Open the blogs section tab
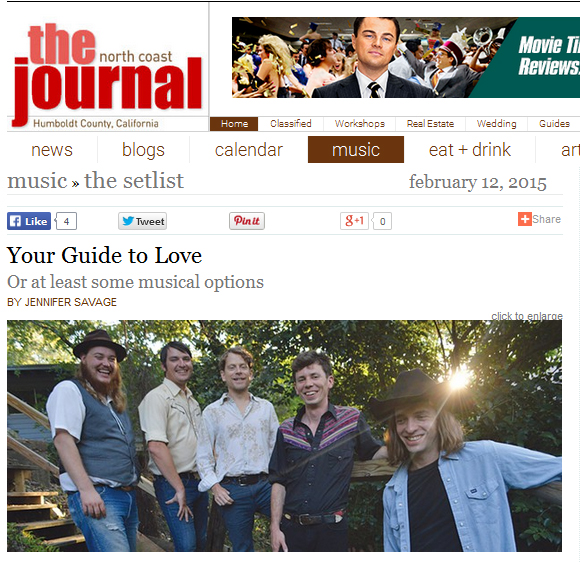This screenshot has width=580, height=562. tap(144, 150)
